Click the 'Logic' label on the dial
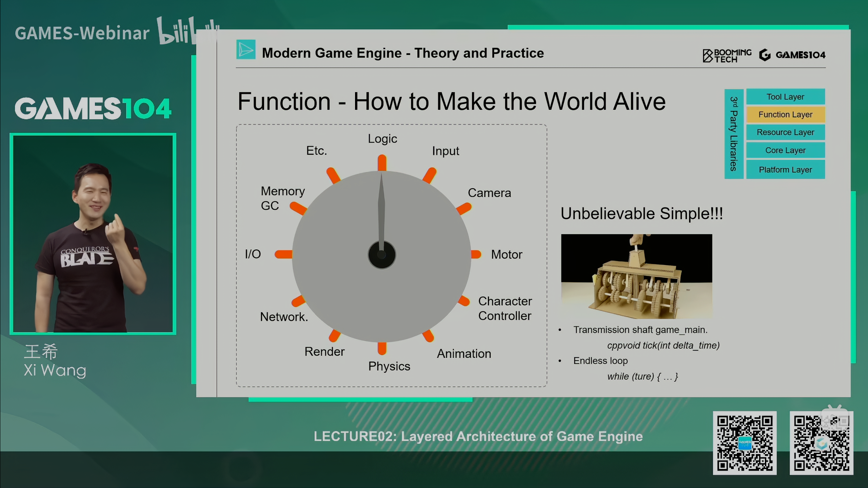The image size is (868, 488). point(382,139)
